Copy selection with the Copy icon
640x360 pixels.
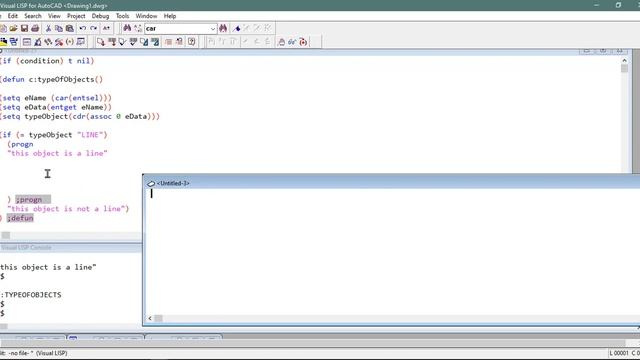(59, 28)
